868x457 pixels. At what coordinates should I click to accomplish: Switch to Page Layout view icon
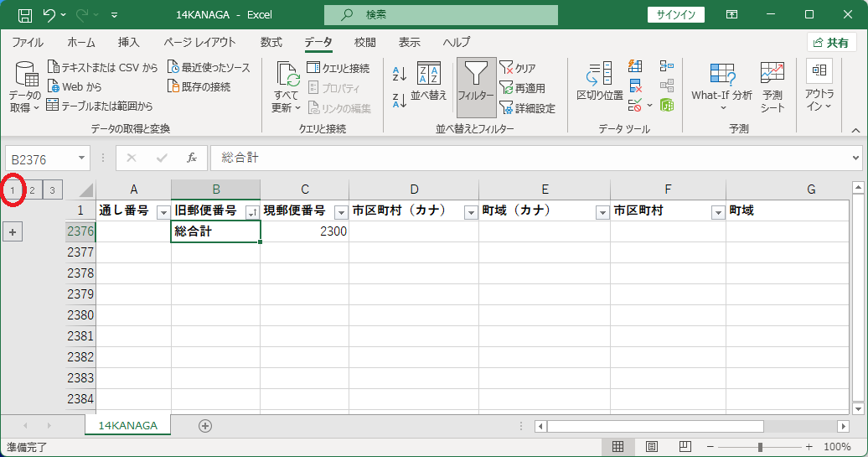pos(652,446)
